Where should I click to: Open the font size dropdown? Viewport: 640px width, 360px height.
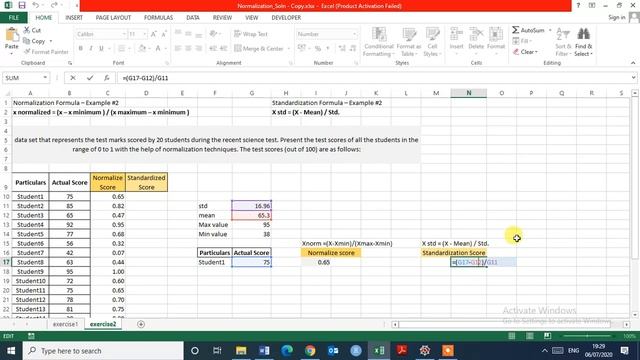(145, 34)
